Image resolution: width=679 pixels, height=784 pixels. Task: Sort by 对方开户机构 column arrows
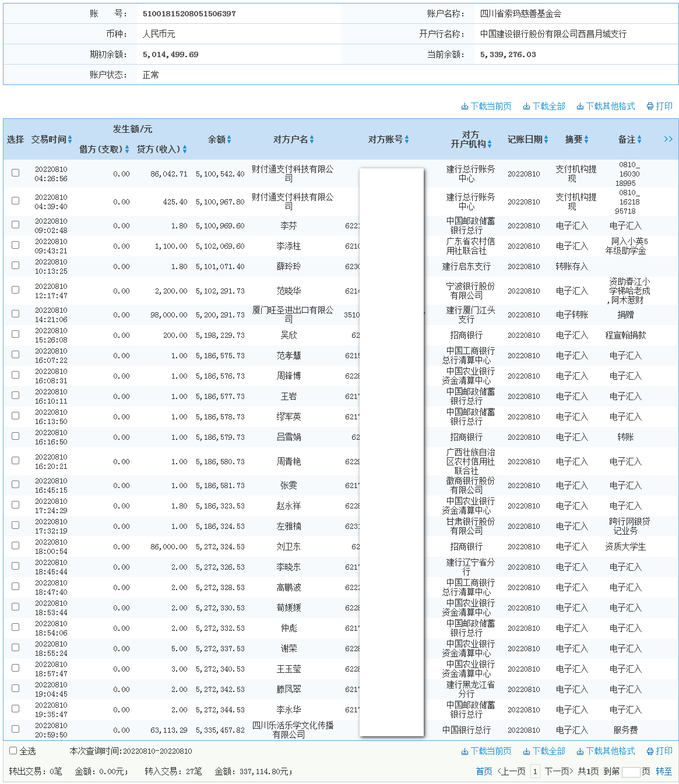pos(490,144)
